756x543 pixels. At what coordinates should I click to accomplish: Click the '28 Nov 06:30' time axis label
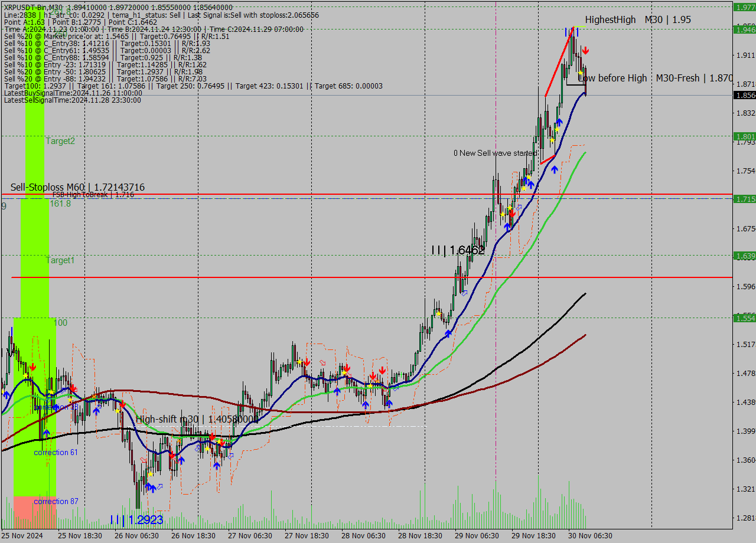coord(364,536)
